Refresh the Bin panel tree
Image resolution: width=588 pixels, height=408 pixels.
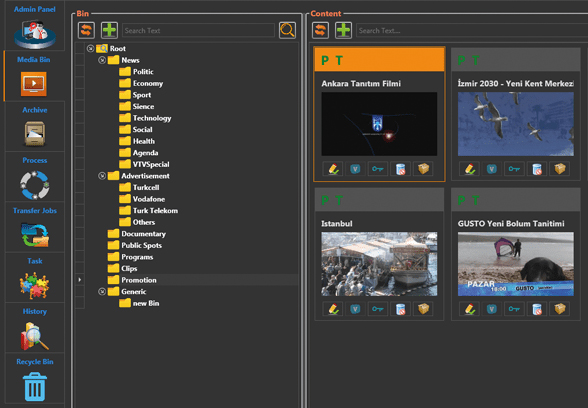86,30
